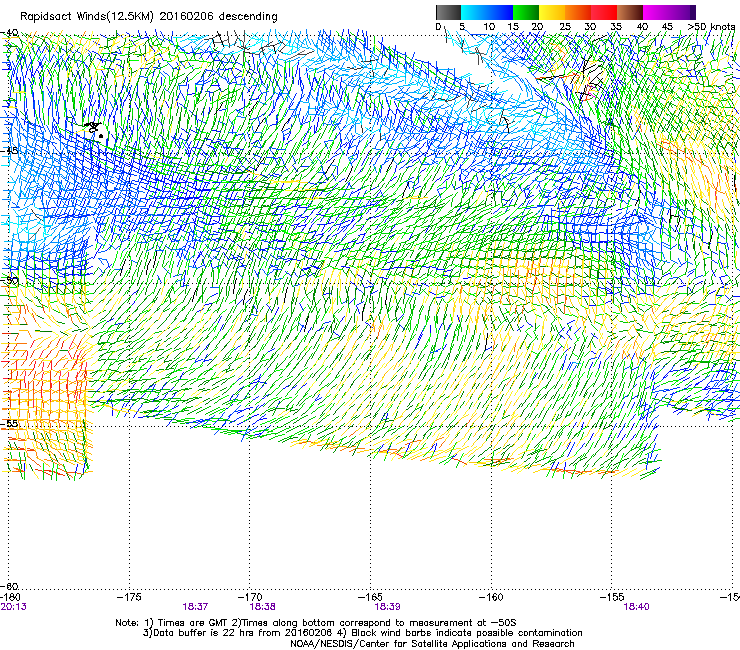The height and width of the screenshot is (650, 740).
Task: Click the '-180' longitude label
Action: point(10,597)
